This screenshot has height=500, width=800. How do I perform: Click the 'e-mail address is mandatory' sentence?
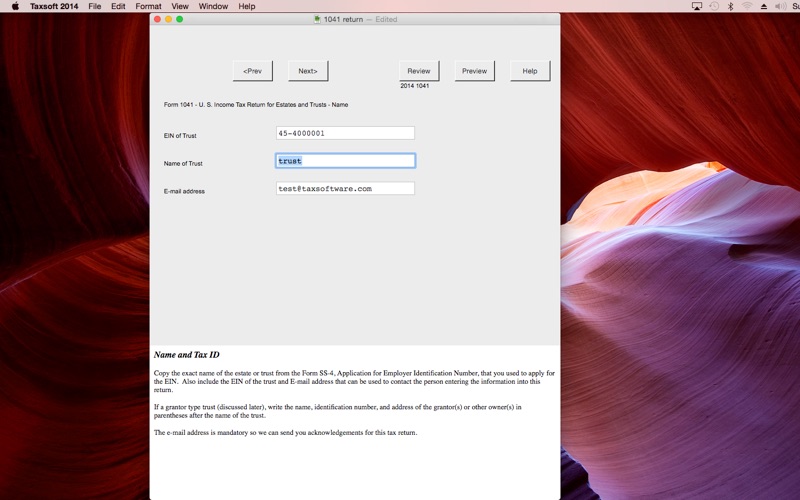[x=285, y=432]
